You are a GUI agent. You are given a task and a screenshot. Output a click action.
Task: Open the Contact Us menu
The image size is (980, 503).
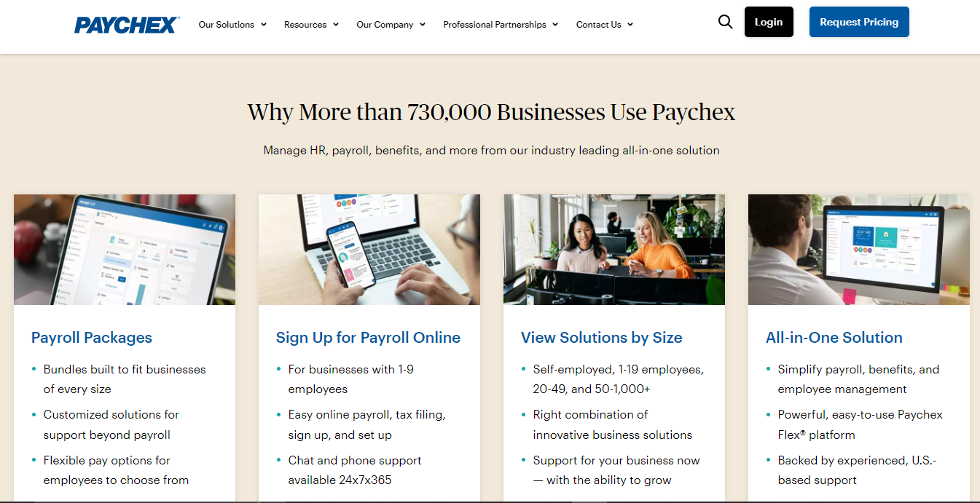click(604, 25)
